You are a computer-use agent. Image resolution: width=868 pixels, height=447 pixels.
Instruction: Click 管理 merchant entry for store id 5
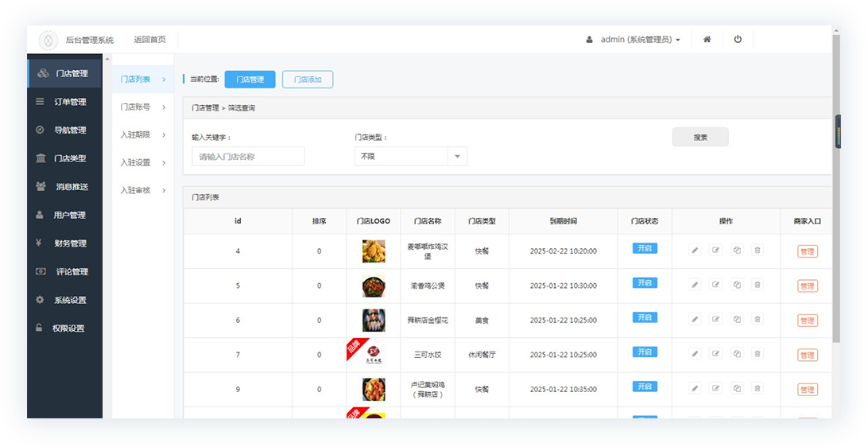(x=807, y=286)
